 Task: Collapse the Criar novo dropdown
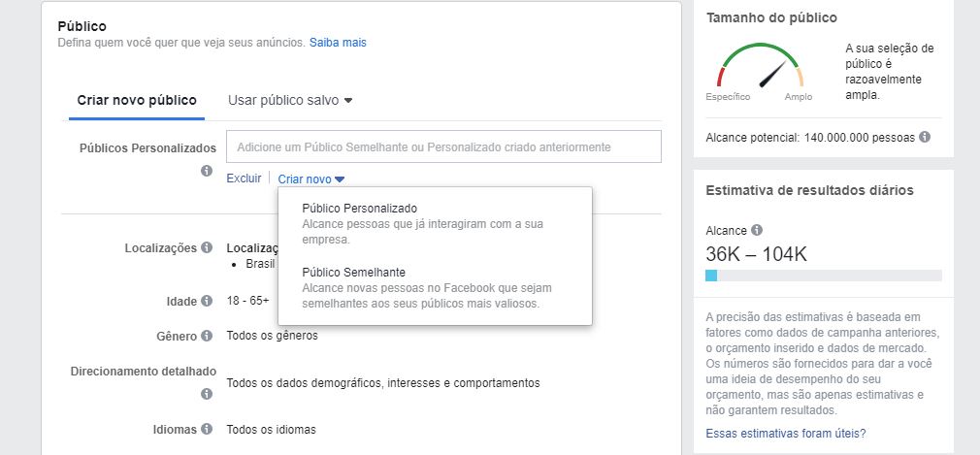pyautogui.click(x=310, y=179)
